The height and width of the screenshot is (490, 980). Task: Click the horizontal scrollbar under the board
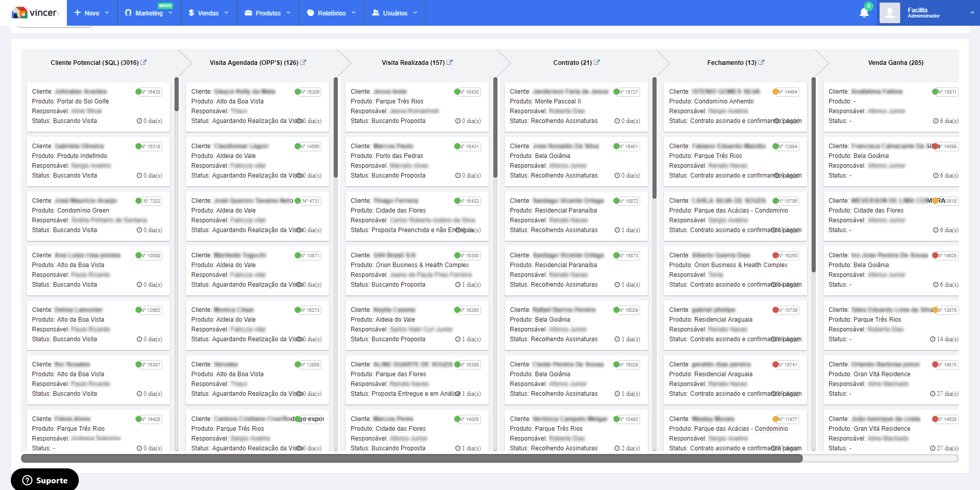(411, 458)
